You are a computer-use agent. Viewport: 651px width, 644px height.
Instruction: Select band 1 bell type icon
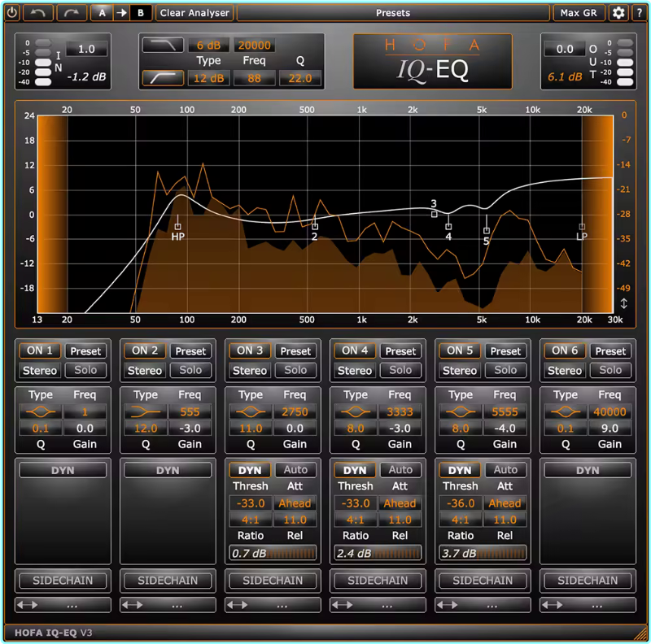[40, 411]
